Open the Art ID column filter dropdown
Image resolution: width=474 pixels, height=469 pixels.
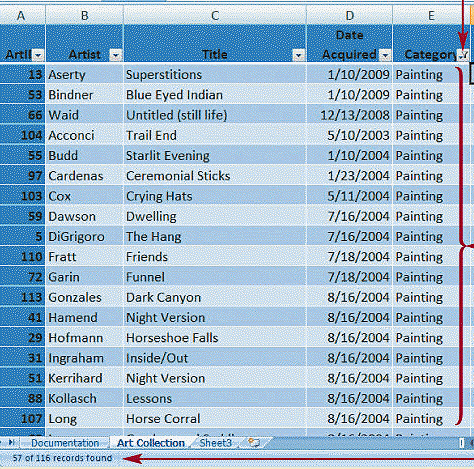[x=38, y=55]
